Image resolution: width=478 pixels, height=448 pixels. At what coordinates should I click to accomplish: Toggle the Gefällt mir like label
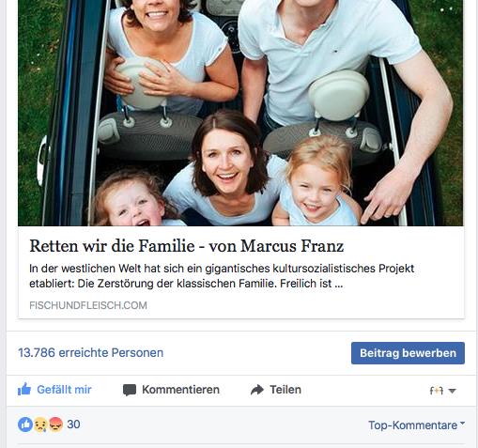click(x=64, y=390)
